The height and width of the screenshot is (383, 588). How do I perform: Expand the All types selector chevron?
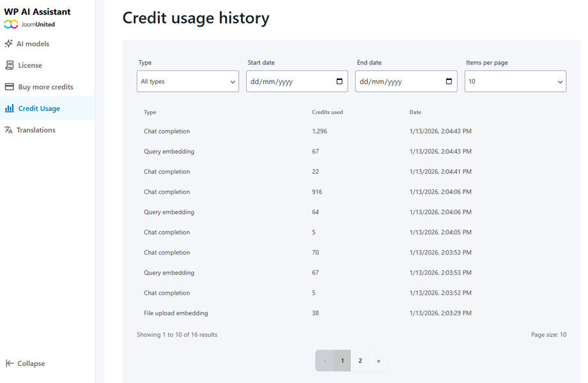tap(233, 81)
